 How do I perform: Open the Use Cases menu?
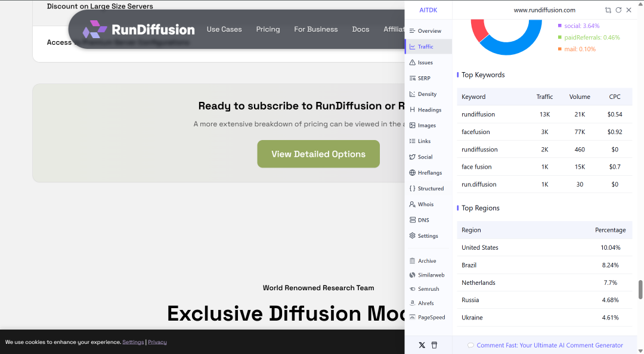tap(224, 29)
